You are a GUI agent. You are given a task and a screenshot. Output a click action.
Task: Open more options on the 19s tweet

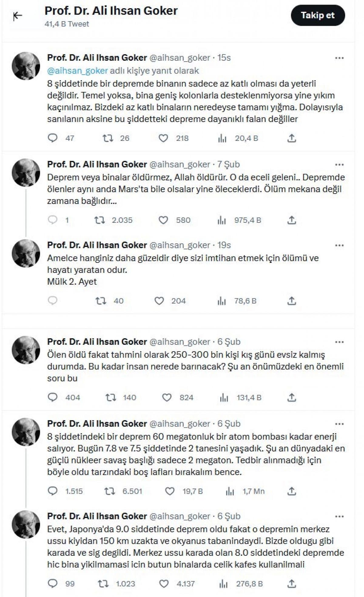pyautogui.click(x=339, y=245)
